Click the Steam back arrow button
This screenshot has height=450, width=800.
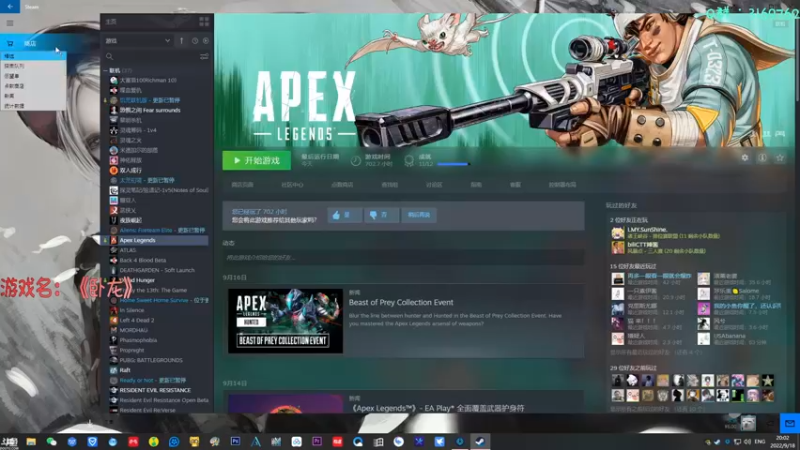[x=10, y=6]
